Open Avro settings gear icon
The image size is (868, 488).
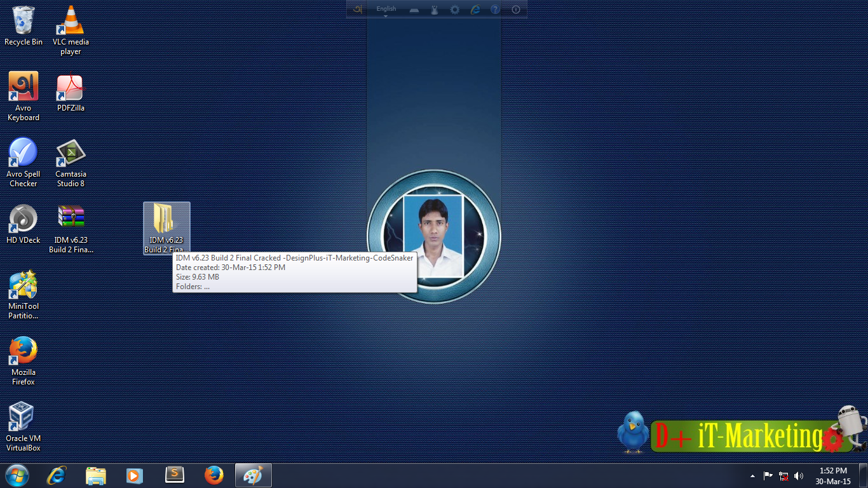pyautogui.click(x=455, y=10)
